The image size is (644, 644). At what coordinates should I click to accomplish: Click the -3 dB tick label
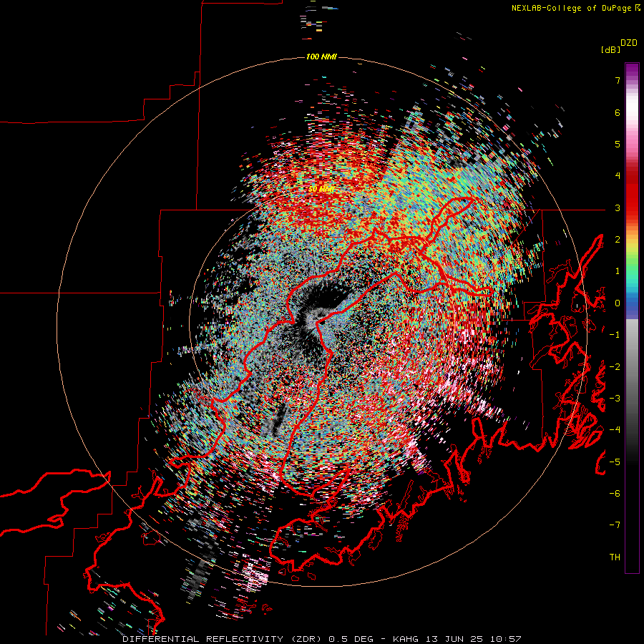(x=615, y=399)
